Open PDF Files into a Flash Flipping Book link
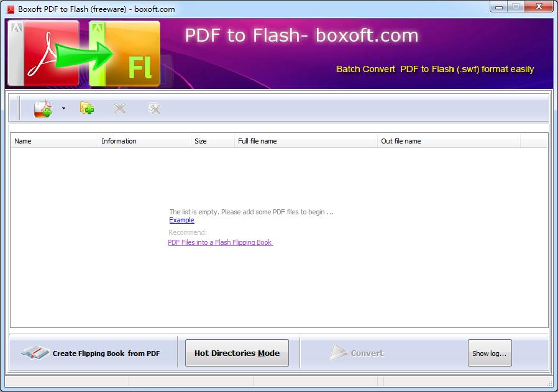The height and width of the screenshot is (392, 558). coord(221,242)
